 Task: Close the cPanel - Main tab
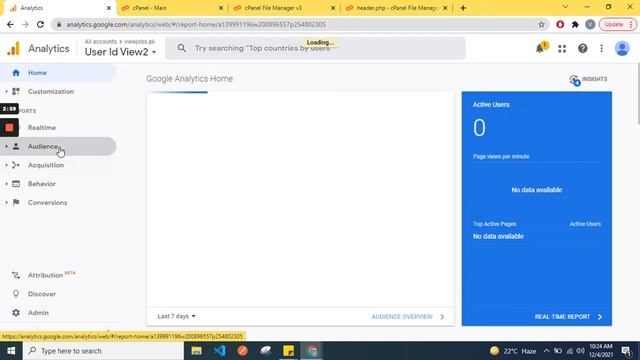[221, 8]
